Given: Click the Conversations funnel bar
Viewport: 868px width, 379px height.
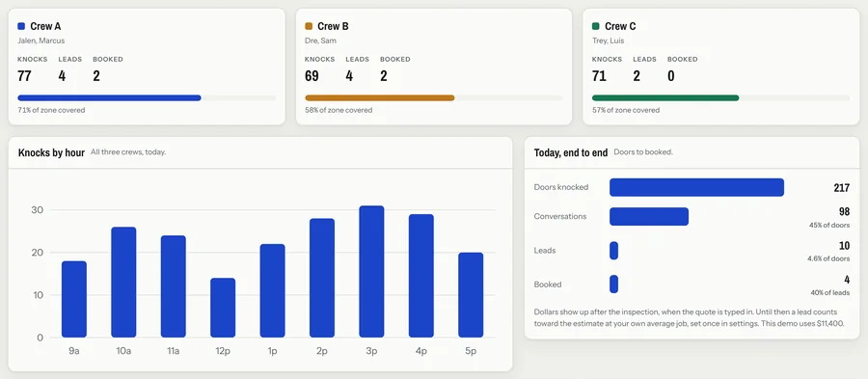Looking at the screenshot, I should tap(649, 216).
